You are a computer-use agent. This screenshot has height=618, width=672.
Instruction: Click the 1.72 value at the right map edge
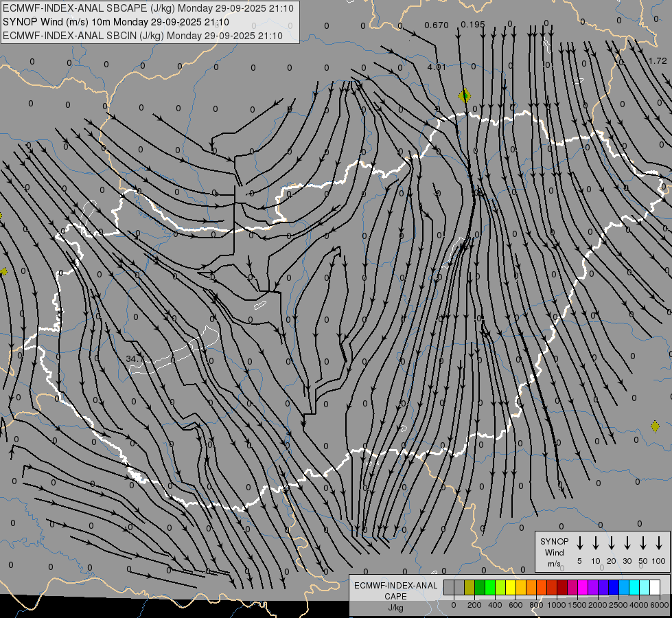(658, 61)
